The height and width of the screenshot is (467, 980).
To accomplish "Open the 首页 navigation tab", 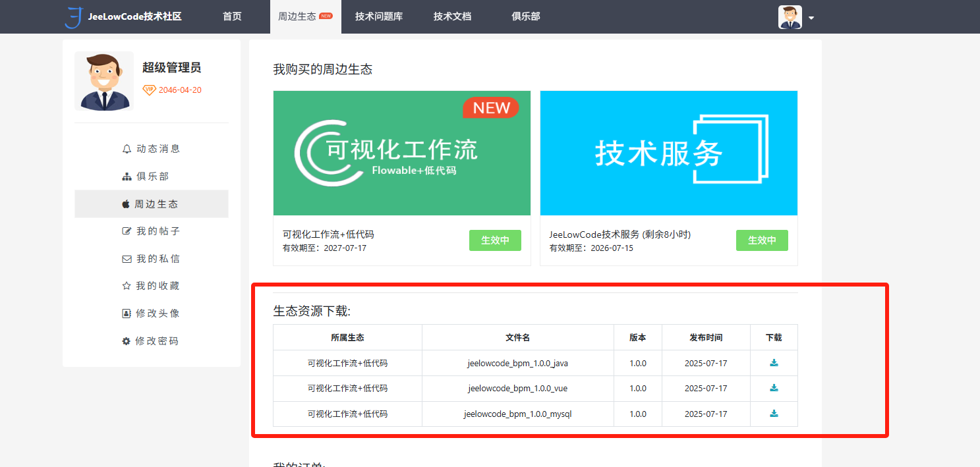I will click(x=232, y=16).
